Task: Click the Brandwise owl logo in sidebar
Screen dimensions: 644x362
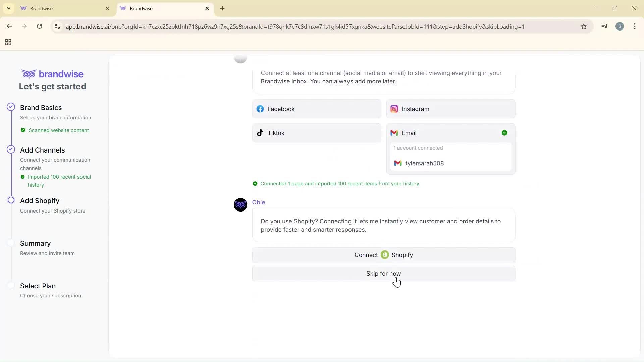Action: (30, 74)
